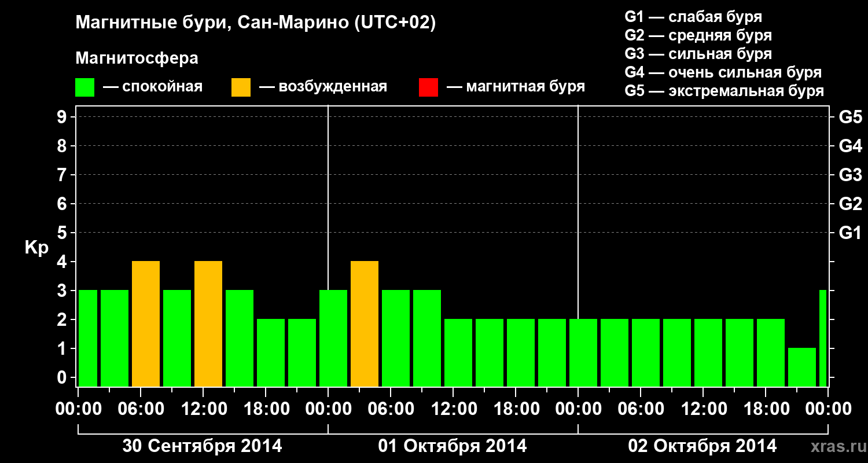Click the '12:00' time label under 30 Сентября

[203, 409]
